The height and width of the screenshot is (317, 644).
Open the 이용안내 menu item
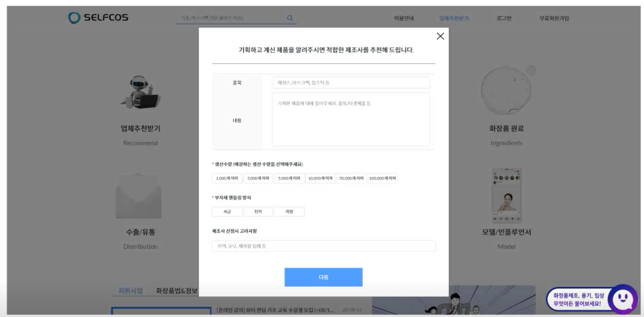[404, 18]
